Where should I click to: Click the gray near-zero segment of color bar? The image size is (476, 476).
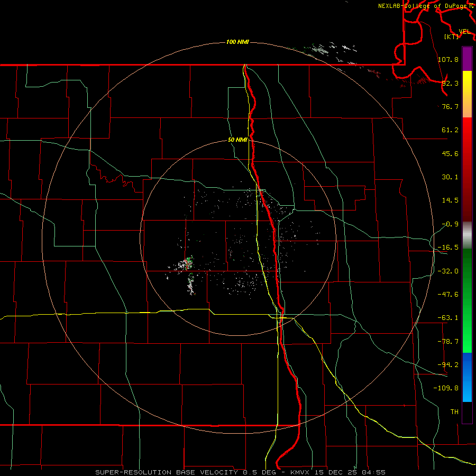[x=467, y=235]
